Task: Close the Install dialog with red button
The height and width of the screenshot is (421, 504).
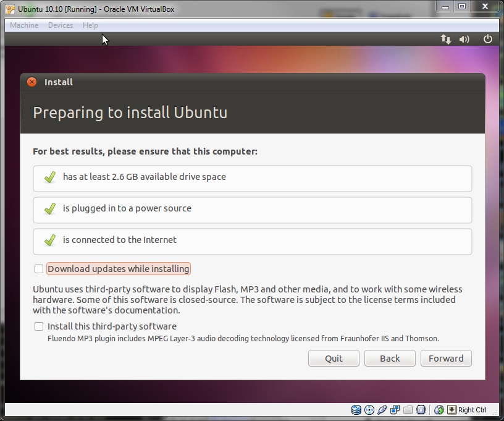Action: pyautogui.click(x=32, y=82)
